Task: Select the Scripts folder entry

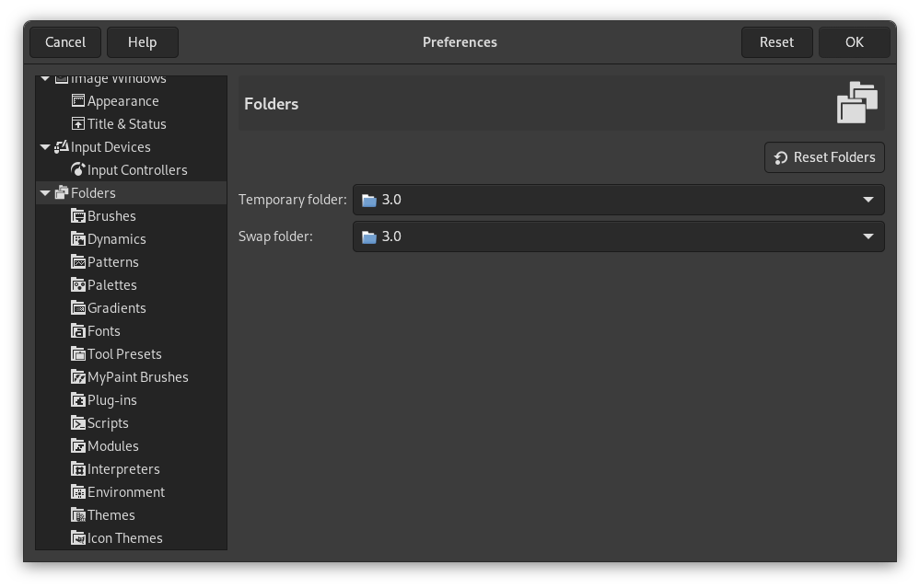Action: pyautogui.click(x=107, y=422)
